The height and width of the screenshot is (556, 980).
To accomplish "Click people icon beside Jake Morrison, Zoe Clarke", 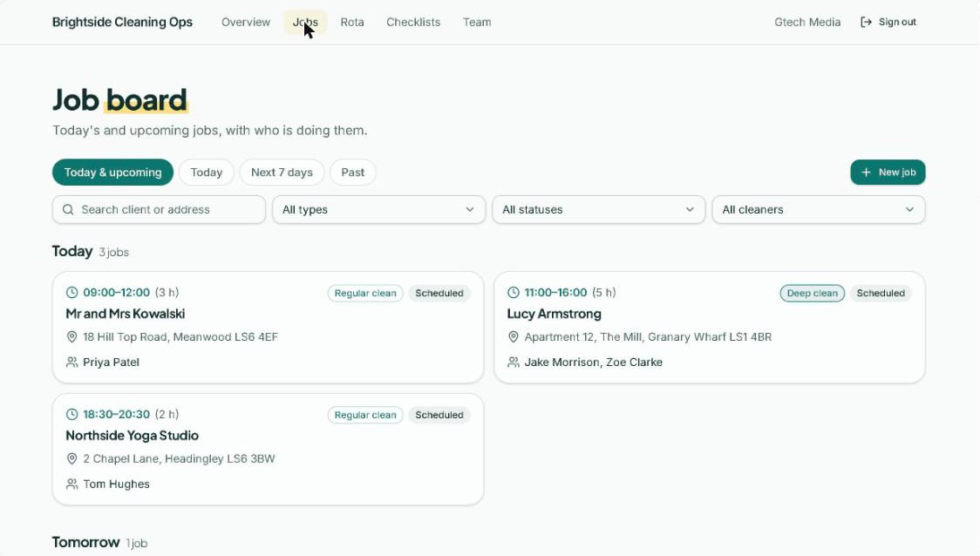I will pyautogui.click(x=514, y=362).
